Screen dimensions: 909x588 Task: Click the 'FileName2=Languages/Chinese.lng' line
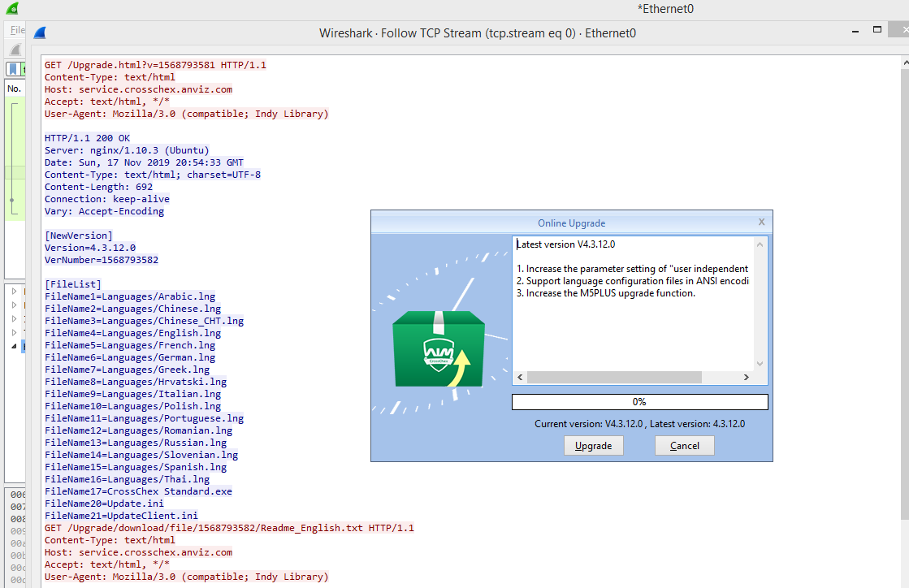(x=132, y=308)
